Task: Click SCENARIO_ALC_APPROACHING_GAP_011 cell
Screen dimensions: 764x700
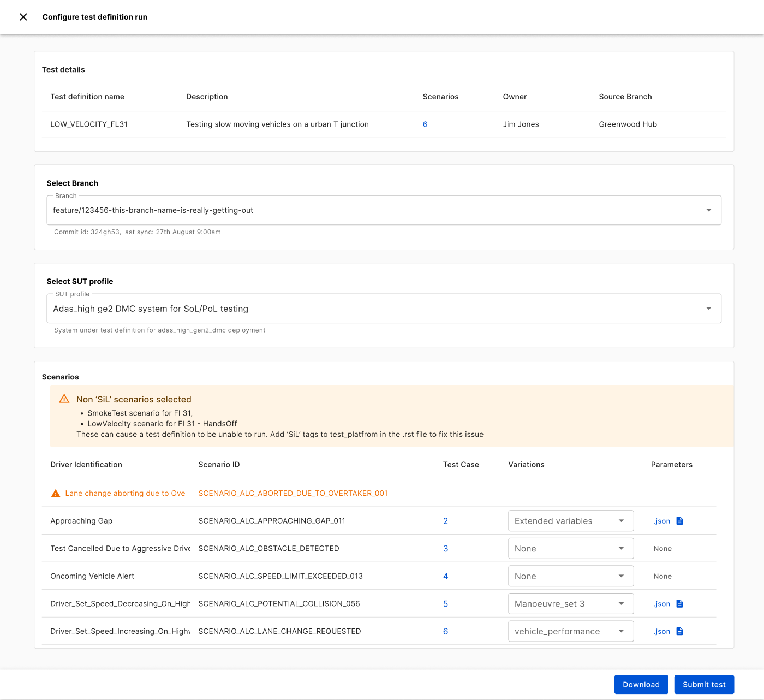Action: [x=272, y=521]
